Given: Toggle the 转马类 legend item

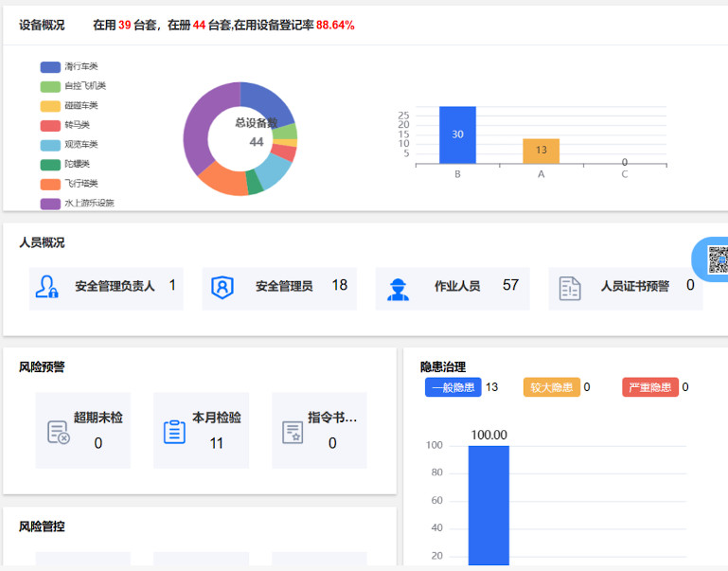Looking at the screenshot, I should pos(65,125).
